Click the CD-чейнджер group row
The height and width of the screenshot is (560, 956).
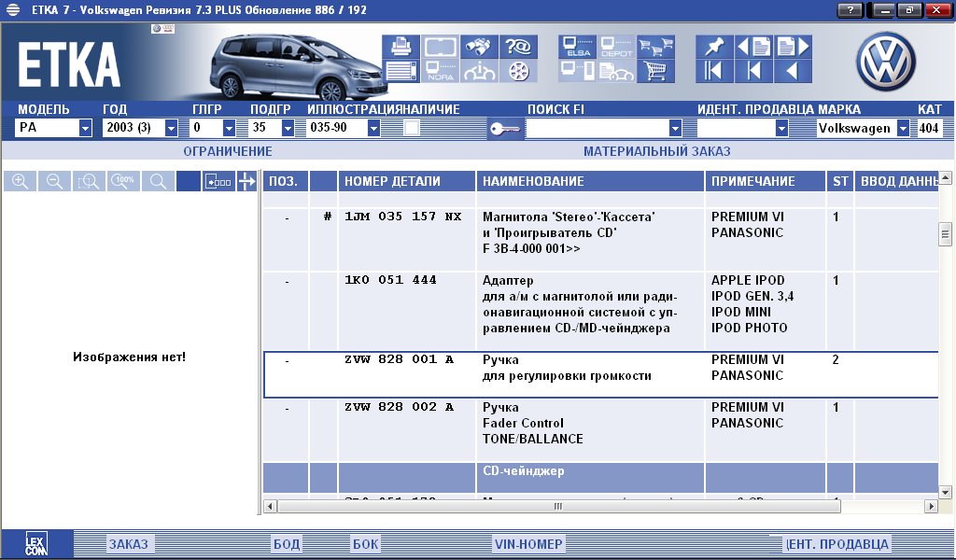coord(600,478)
